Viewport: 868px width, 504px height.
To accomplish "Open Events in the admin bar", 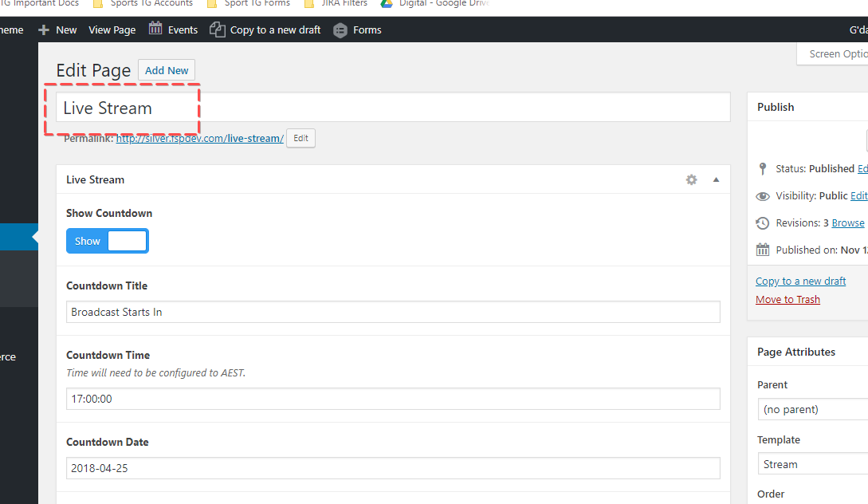I will (x=183, y=30).
